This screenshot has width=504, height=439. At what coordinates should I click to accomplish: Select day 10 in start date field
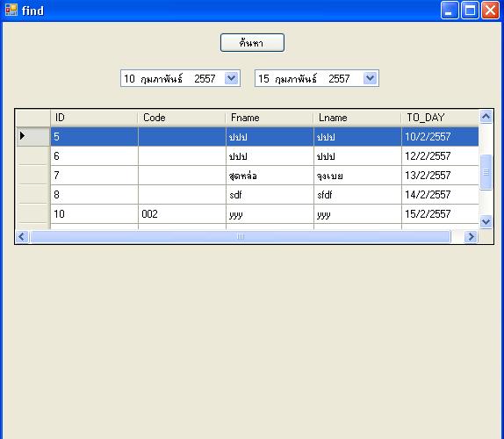click(129, 79)
